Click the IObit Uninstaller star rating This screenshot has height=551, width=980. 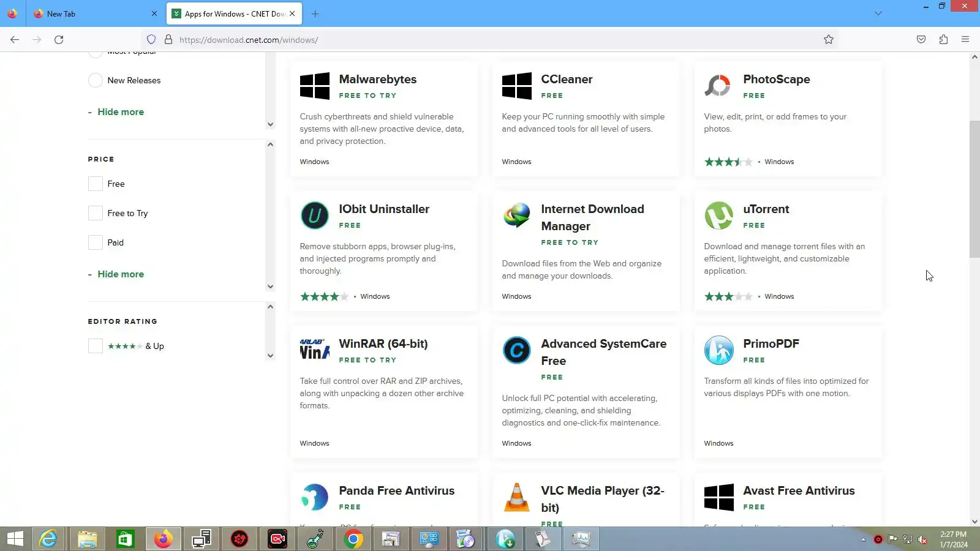point(324,297)
